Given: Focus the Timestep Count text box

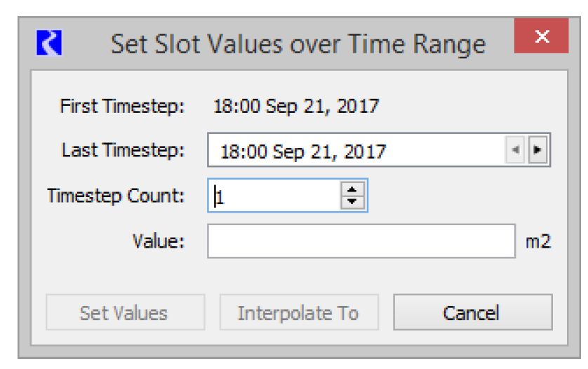Looking at the screenshot, I should (274, 196).
